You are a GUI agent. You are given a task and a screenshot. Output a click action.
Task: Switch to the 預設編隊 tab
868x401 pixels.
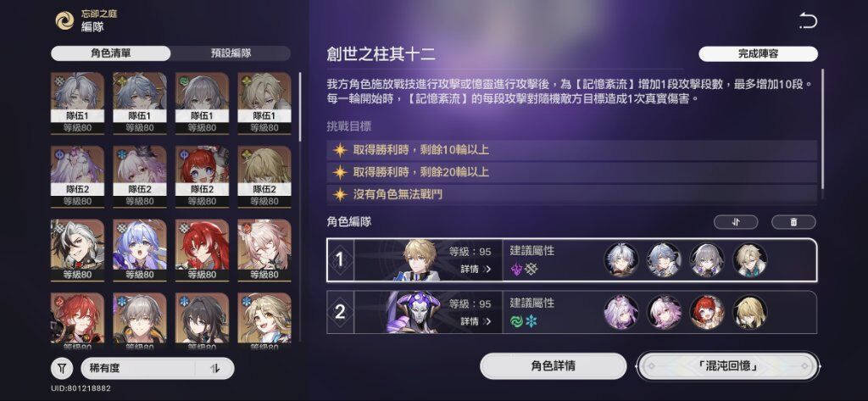click(x=231, y=53)
